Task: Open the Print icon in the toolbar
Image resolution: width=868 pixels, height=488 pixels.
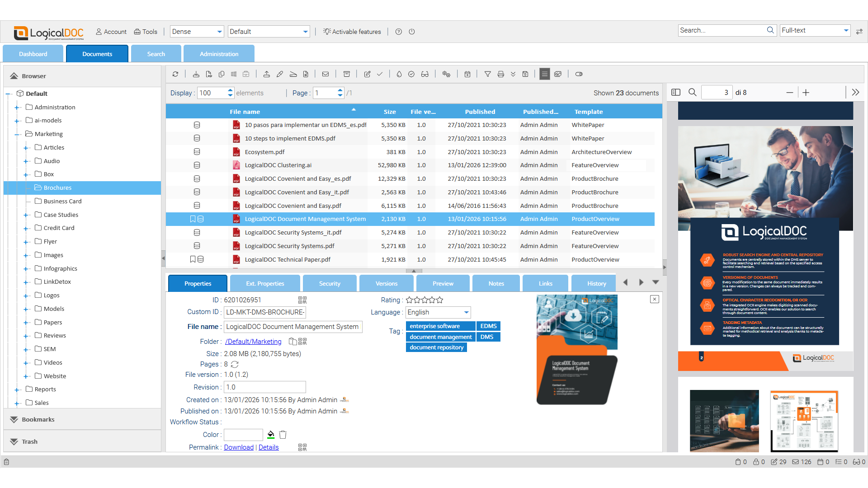Action: 501,74
